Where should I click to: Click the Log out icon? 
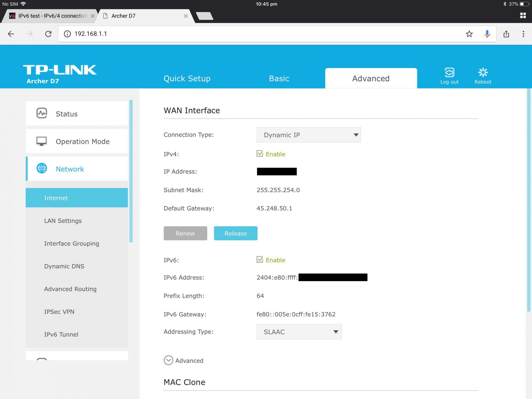[449, 72]
